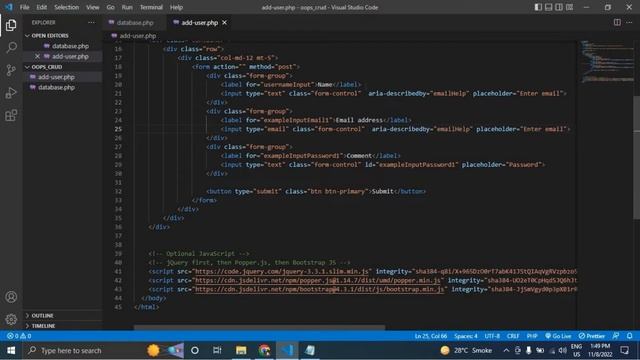Open the Extensions view

point(11,115)
